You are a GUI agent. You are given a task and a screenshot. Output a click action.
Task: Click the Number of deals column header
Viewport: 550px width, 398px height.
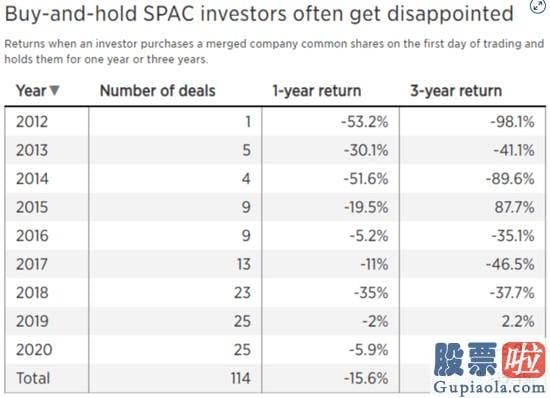pos(157,91)
